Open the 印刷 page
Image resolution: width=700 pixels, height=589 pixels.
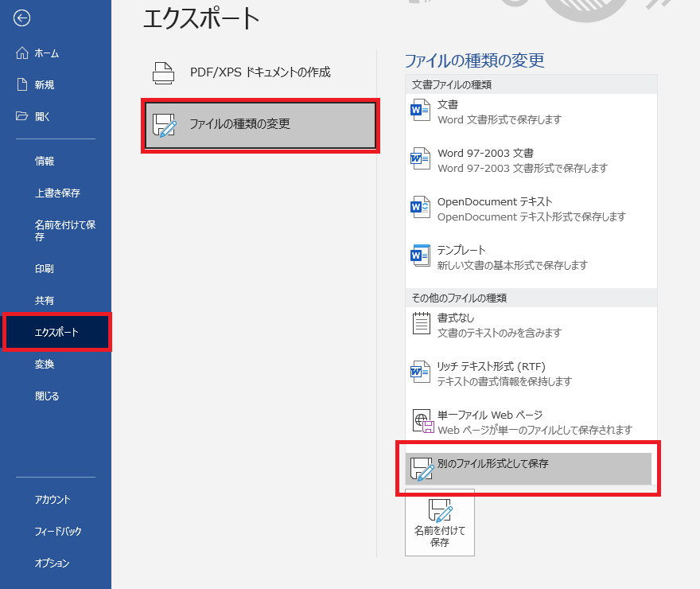(56, 269)
